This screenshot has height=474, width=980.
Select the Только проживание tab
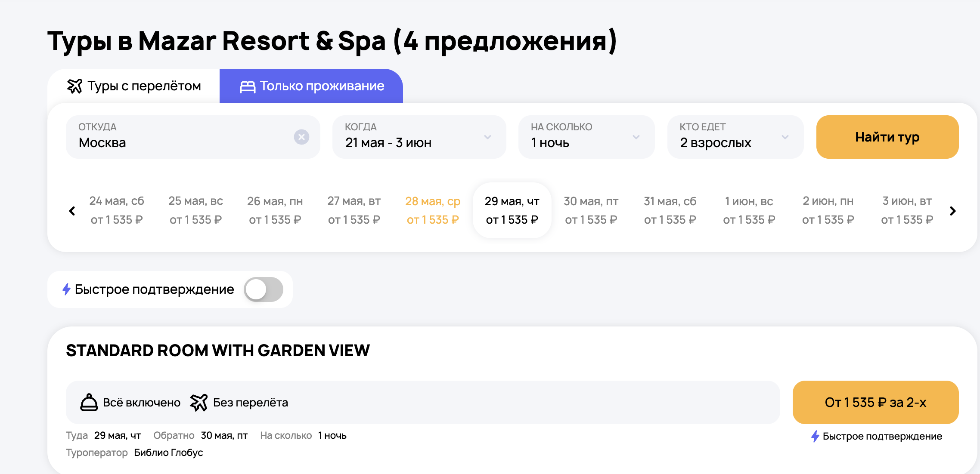pos(311,86)
